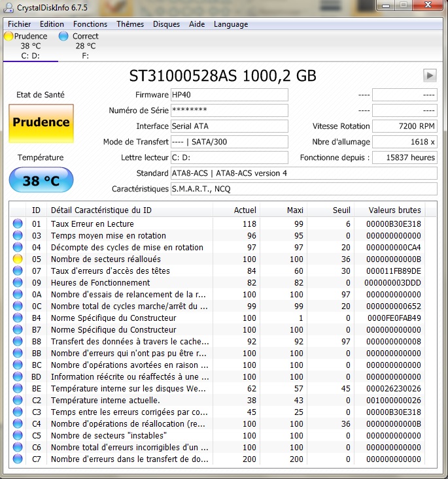Click the blue Correct status icon at top
The width and height of the screenshot is (448, 479).
pyautogui.click(x=63, y=36)
